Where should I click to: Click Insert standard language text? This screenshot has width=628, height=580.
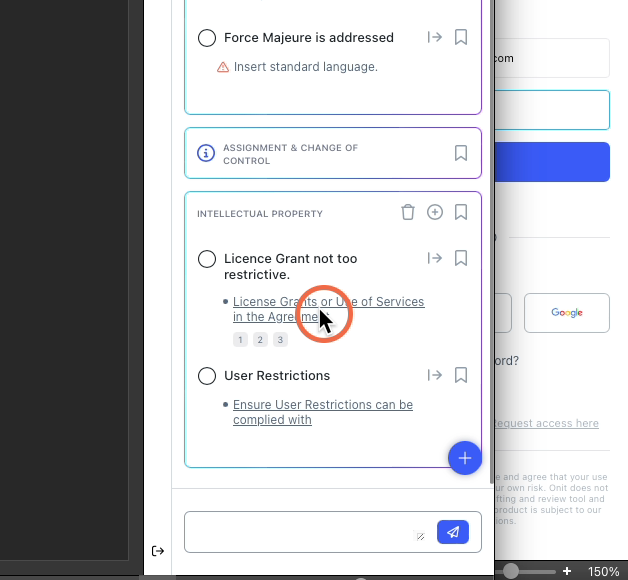306,67
